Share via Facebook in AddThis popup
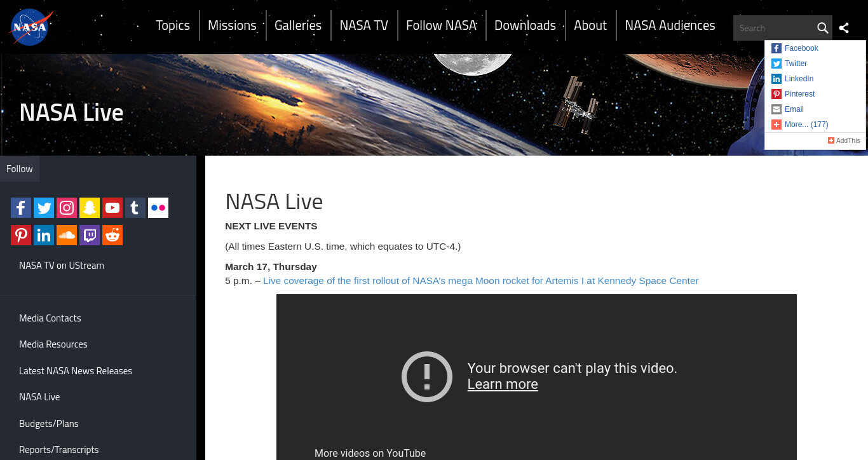This screenshot has width=868, height=460. click(x=794, y=48)
